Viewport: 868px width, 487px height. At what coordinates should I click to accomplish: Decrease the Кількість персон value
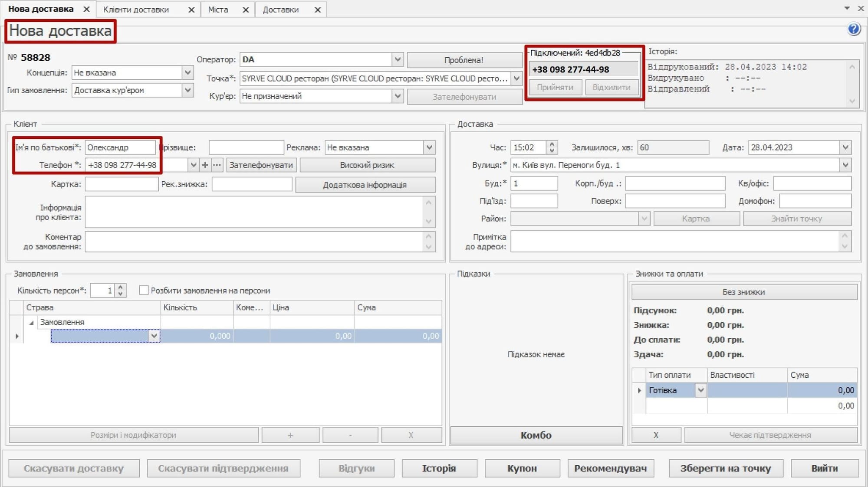121,294
